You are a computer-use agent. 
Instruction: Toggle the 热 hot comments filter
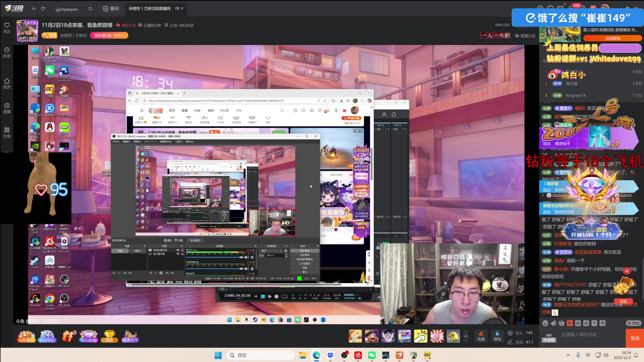click(x=594, y=323)
